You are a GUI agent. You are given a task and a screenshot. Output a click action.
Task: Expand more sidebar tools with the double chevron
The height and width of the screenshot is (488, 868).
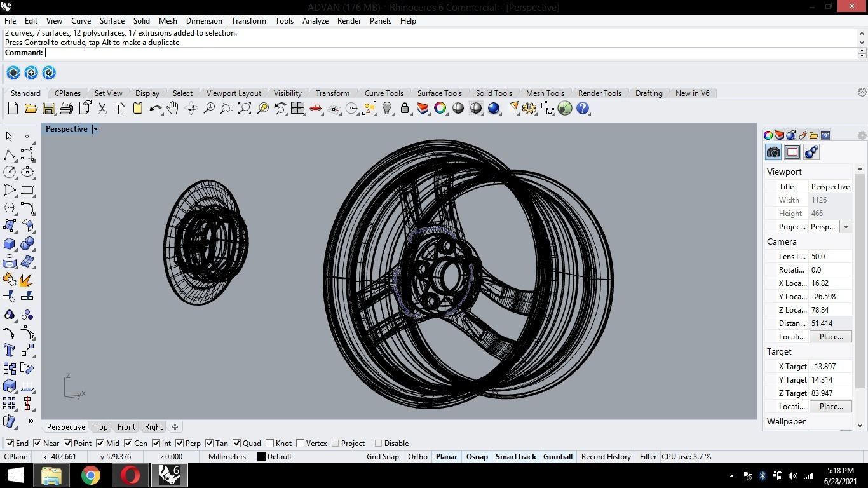coord(31,421)
